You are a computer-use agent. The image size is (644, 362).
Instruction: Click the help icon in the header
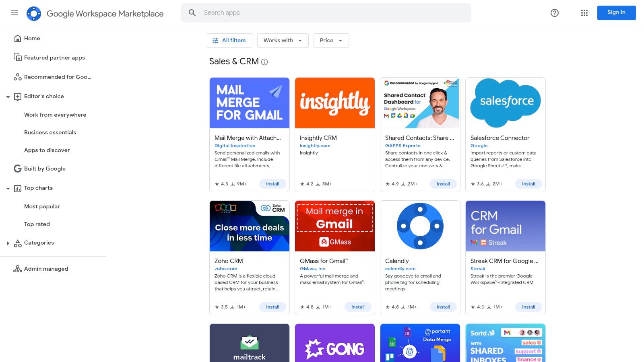point(554,13)
